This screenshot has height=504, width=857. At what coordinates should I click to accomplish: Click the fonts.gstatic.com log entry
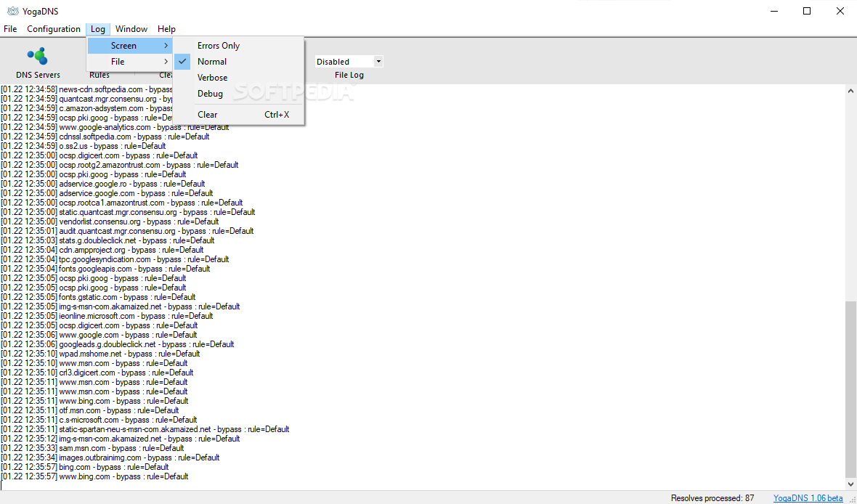click(x=98, y=297)
